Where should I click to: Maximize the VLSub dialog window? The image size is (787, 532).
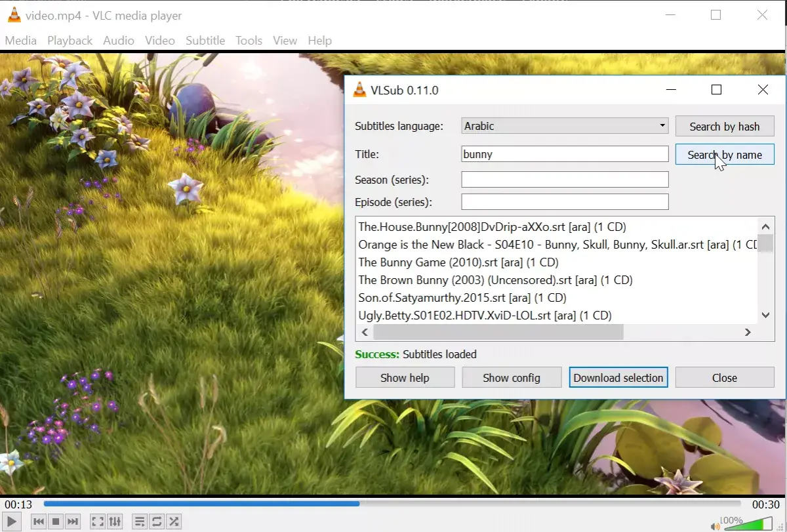pyautogui.click(x=717, y=90)
